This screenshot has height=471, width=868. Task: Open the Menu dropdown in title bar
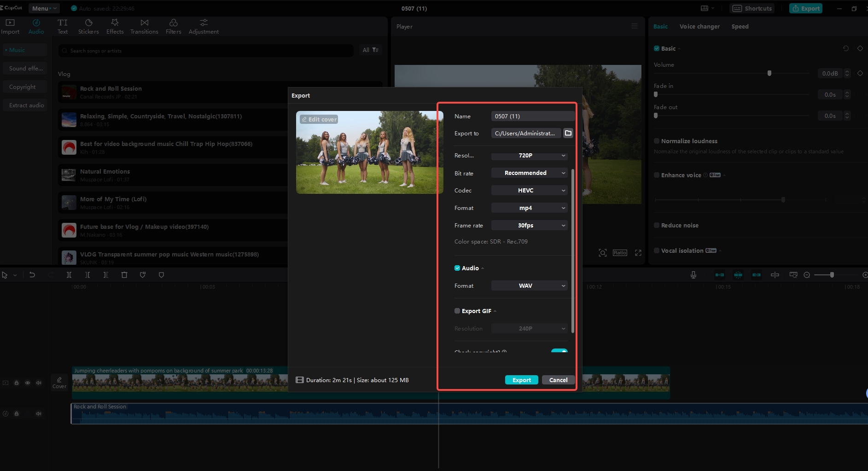click(x=44, y=8)
